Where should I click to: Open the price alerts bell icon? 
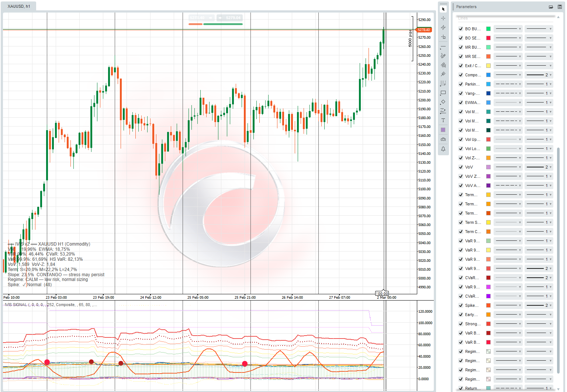point(443,149)
